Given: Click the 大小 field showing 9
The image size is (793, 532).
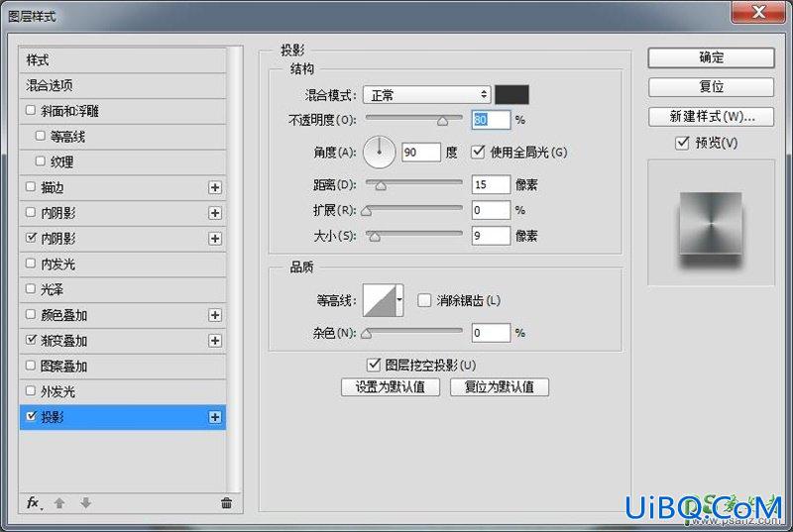Looking at the screenshot, I should [491, 236].
